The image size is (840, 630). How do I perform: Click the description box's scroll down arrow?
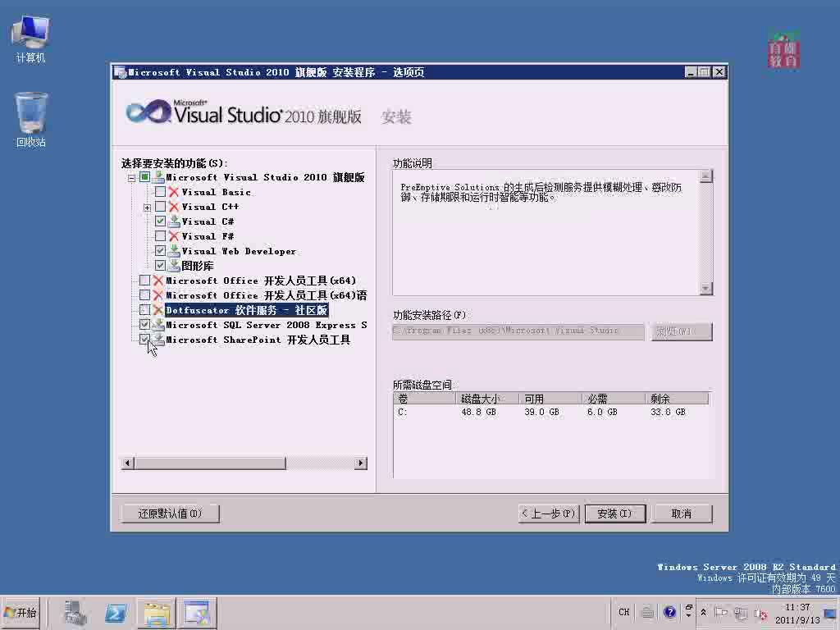[705, 288]
